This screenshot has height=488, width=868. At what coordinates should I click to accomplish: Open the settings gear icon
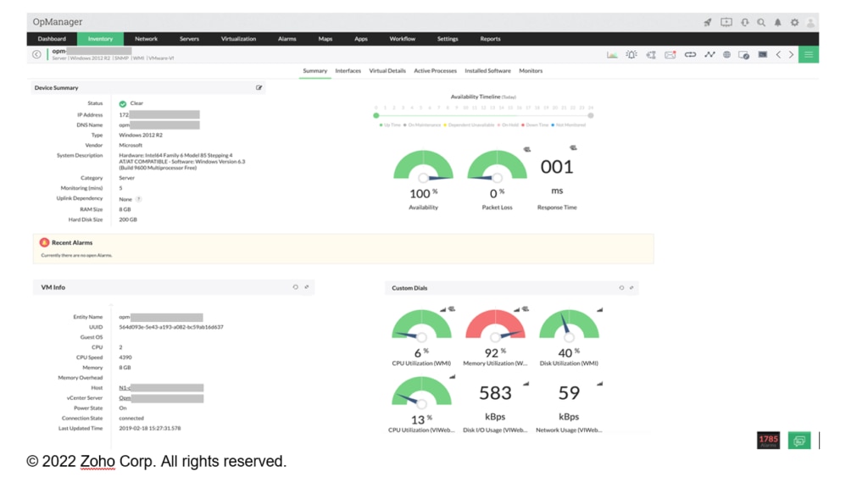pos(794,22)
